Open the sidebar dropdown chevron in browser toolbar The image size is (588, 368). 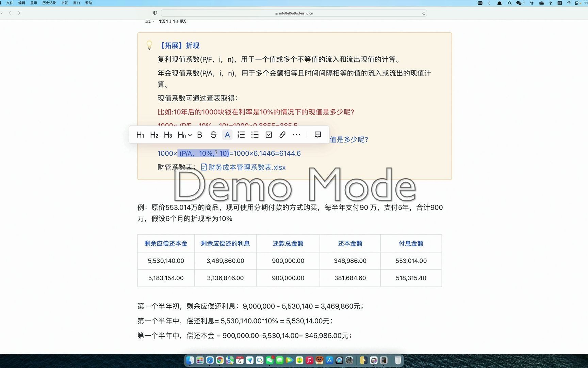click(x=2, y=13)
